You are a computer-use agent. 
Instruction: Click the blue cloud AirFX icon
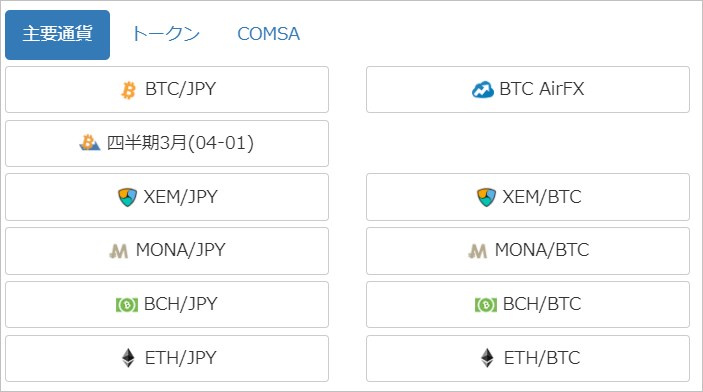tap(483, 90)
